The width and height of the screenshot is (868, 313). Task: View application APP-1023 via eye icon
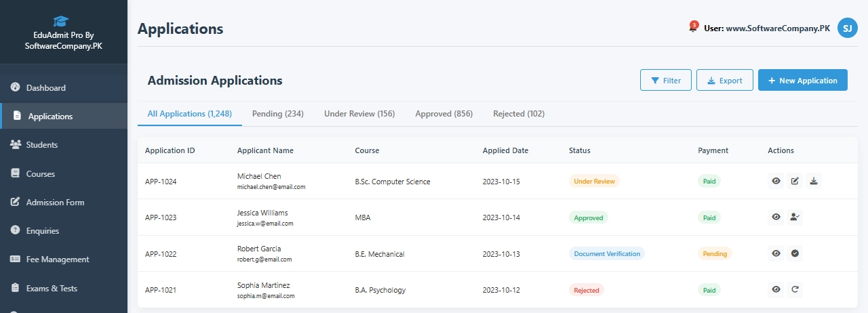click(776, 217)
